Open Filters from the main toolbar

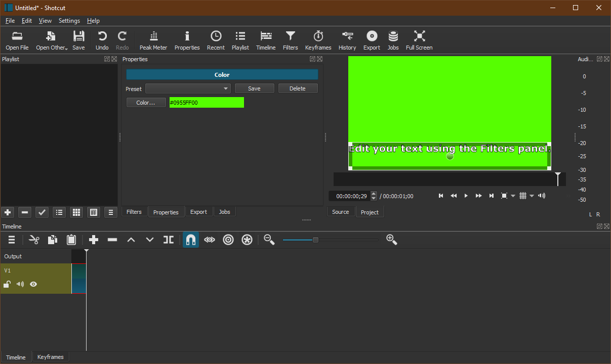pos(291,40)
